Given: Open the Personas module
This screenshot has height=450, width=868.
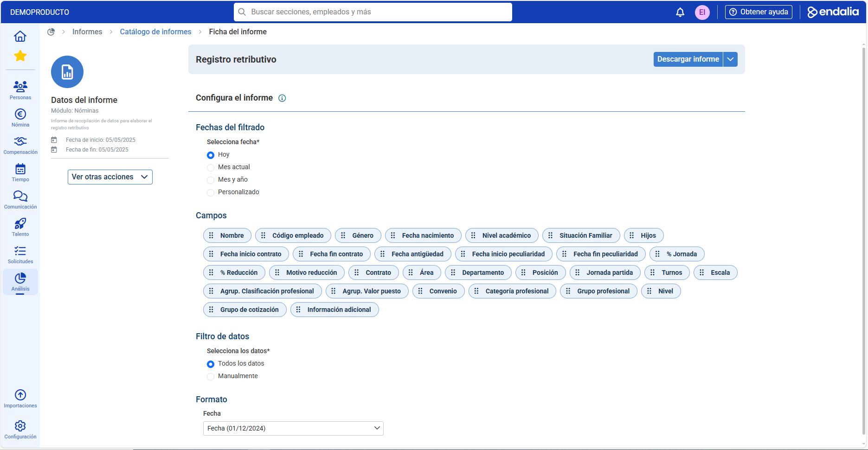Looking at the screenshot, I should click(x=20, y=90).
